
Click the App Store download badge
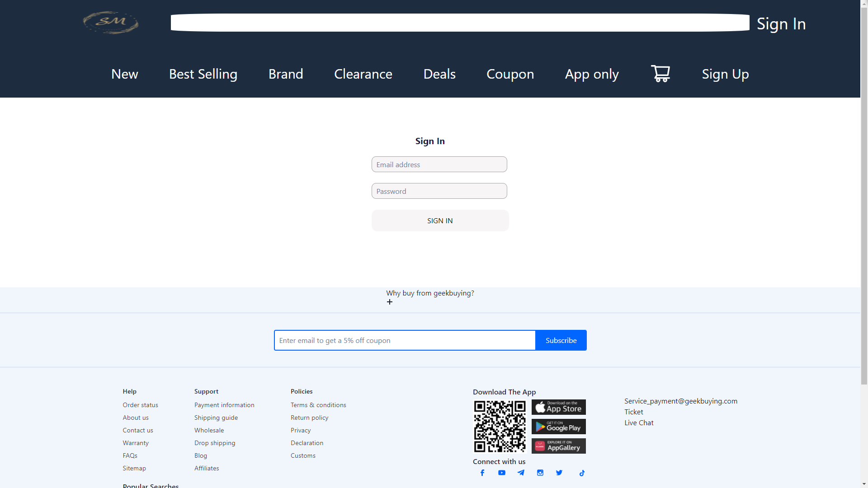coord(559,407)
